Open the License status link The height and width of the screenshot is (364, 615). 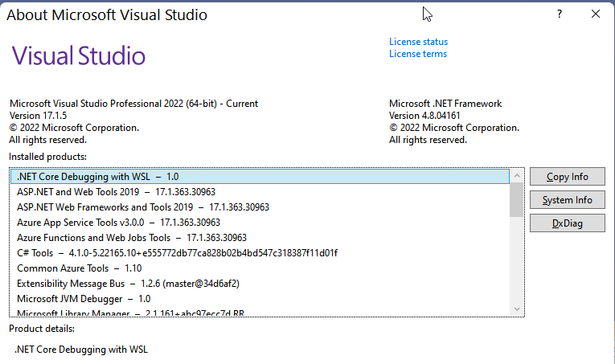pyautogui.click(x=418, y=42)
